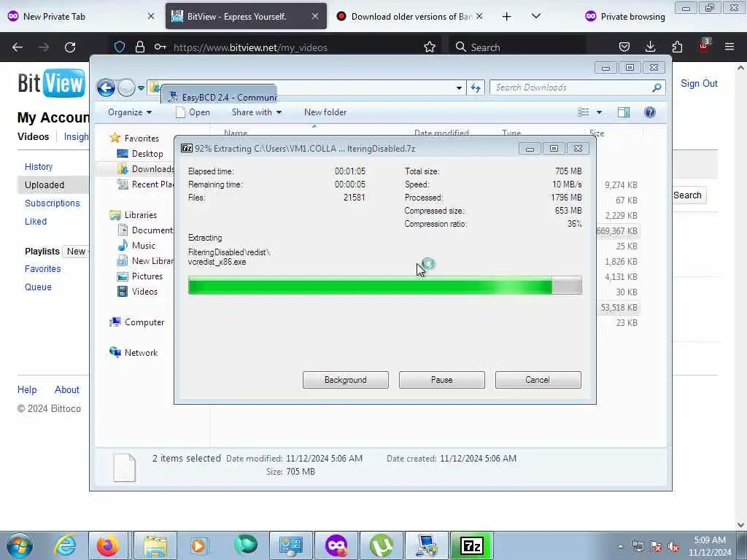Click 7-Zip taskbar icon
The width and height of the screenshot is (747, 560).
472,545
